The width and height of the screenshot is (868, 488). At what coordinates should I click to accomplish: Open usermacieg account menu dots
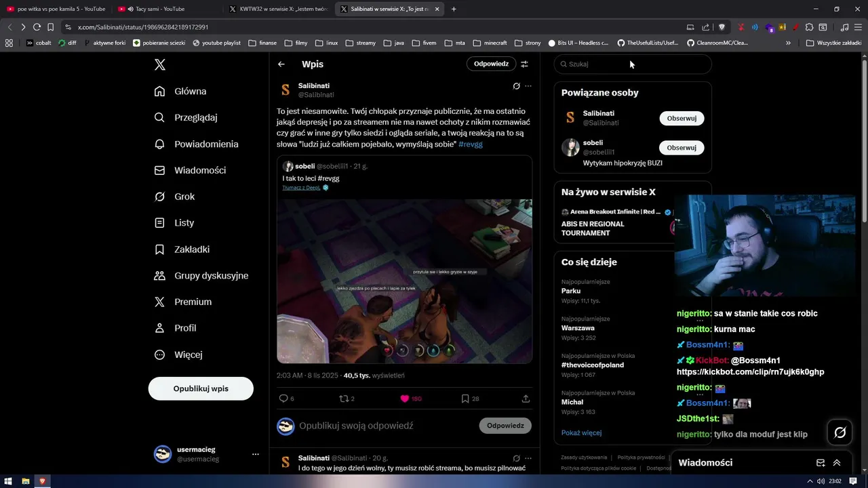pyautogui.click(x=255, y=454)
